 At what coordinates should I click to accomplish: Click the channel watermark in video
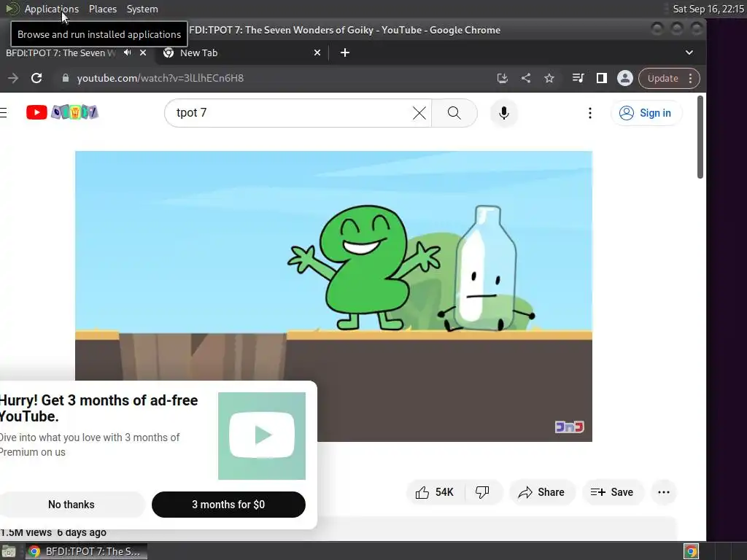point(569,427)
